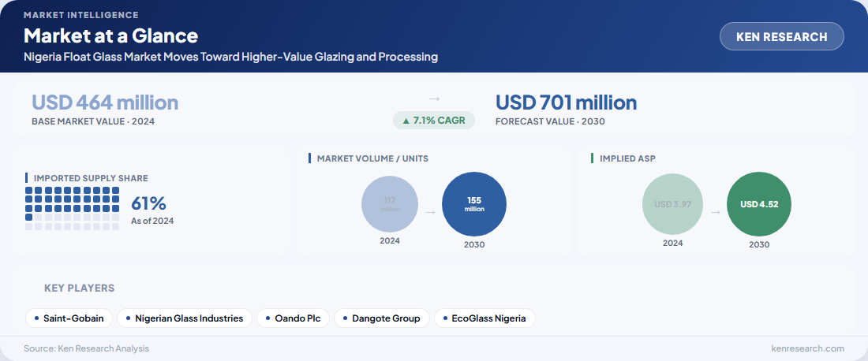Viewport: 868px width, 361px height.
Task: Click the USD 701 million value
Action: [566, 102]
